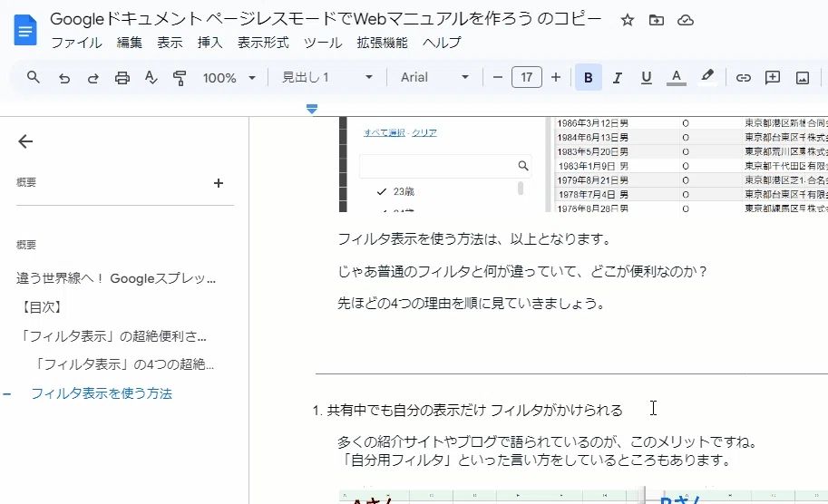
Task: Open Arial font dropdown
Action: [434, 78]
